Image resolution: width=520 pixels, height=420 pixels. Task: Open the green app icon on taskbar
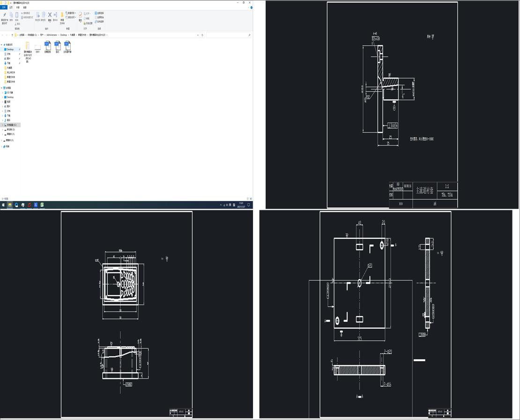coord(42,205)
